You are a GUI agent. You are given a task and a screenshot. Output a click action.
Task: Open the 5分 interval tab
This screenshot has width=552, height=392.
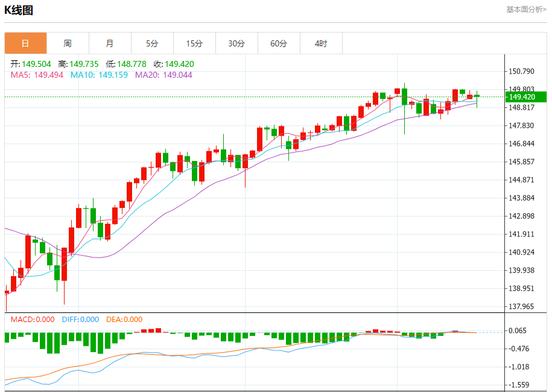[x=152, y=43]
